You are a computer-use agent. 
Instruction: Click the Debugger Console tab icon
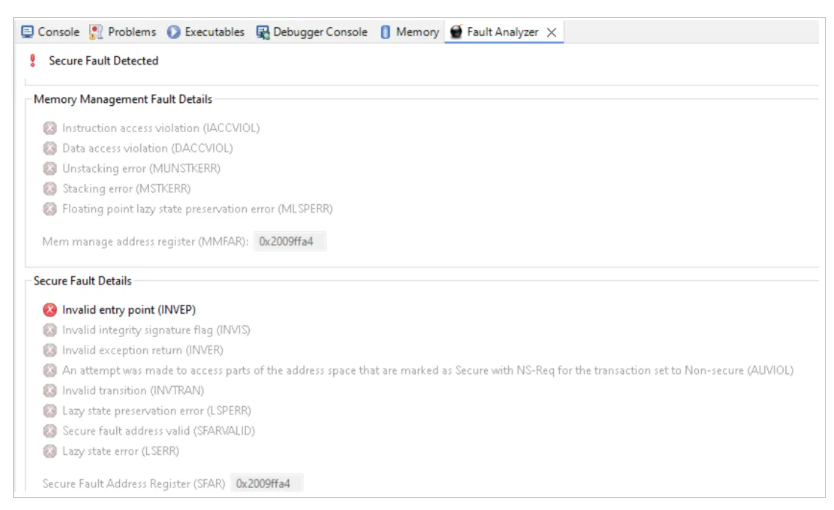[264, 32]
